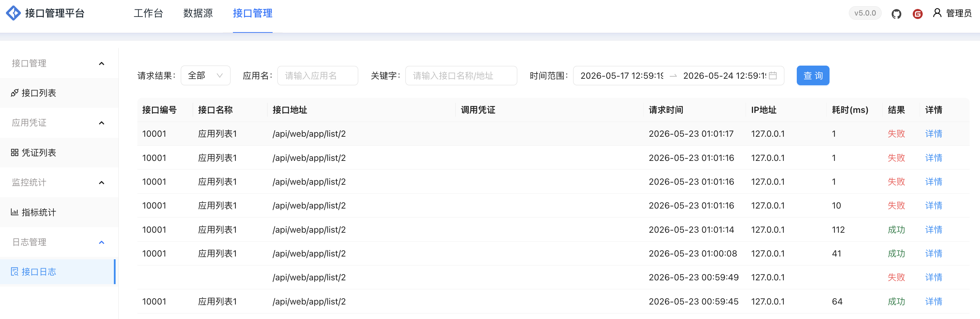The image size is (980, 319).
Task: Open the 请求结果 全部 dropdown
Action: tap(205, 76)
